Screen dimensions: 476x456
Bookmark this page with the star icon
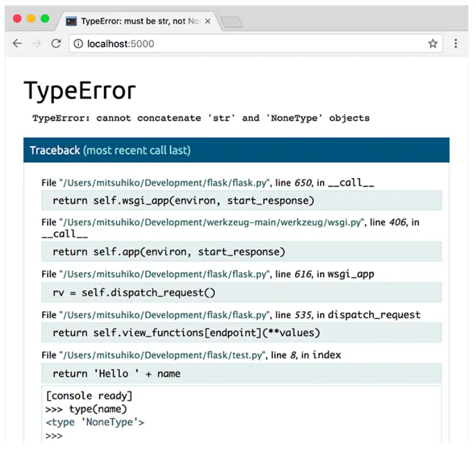click(x=433, y=44)
